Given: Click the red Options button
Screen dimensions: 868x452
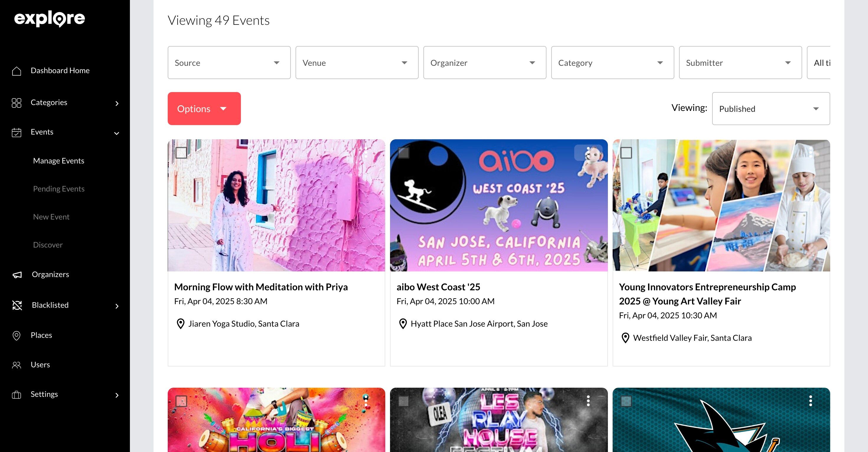Looking at the screenshot, I should [204, 109].
